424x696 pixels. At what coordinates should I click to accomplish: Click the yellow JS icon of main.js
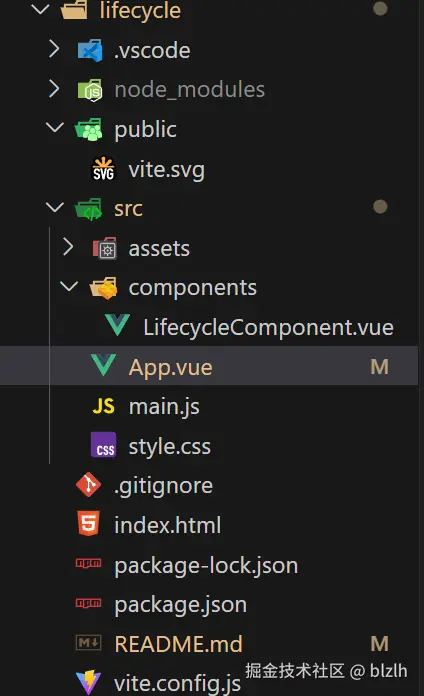[x=103, y=406]
